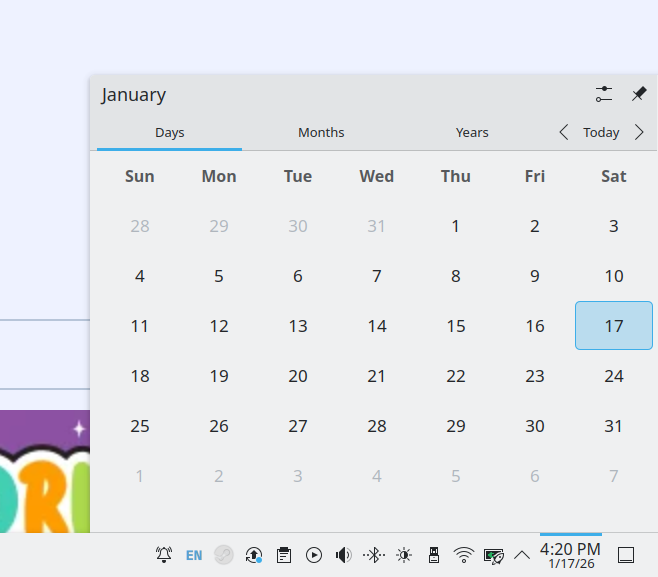Switch to the Years tab
Screen dimensions: 658x577
coord(472,133)
